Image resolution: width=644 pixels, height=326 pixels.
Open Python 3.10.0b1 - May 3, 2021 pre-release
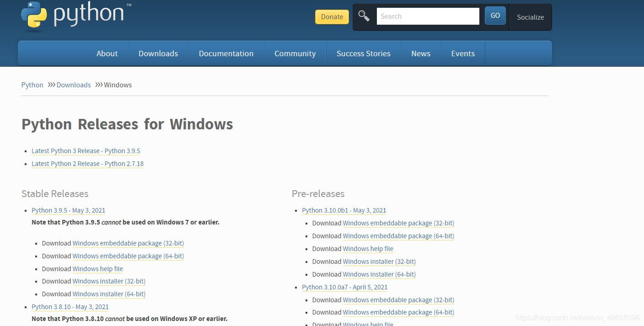pyautogui.click(x=344, y=210)
